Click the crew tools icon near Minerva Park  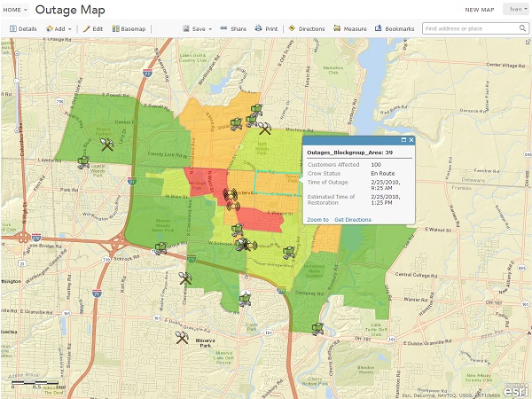pos(182,337)
